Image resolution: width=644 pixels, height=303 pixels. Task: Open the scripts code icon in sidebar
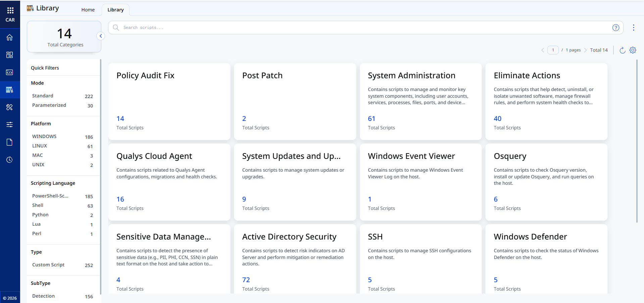coord(10,72)
